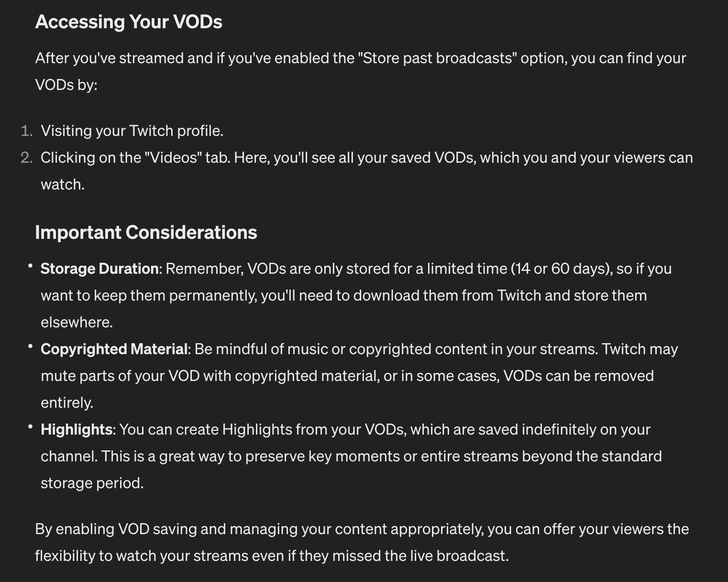The height and width of the screenshot is (582, 728).
Task: Click the "VODs by:" line of text
Action: pyautogui.click(x=66, y=85)
